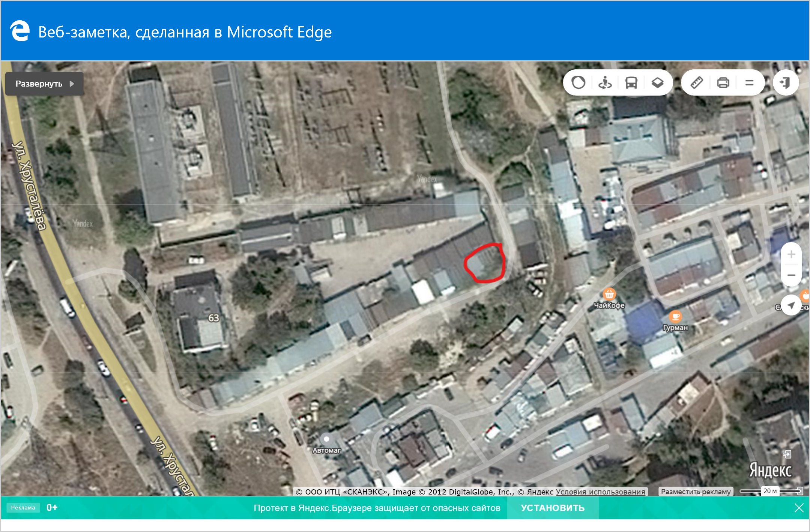
Task: Zoom out with the minus button
Action: click(791, 276)
